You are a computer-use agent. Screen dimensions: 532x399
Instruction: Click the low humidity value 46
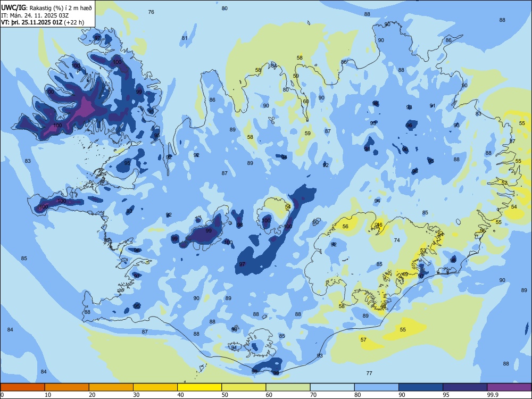pos(379,225)
